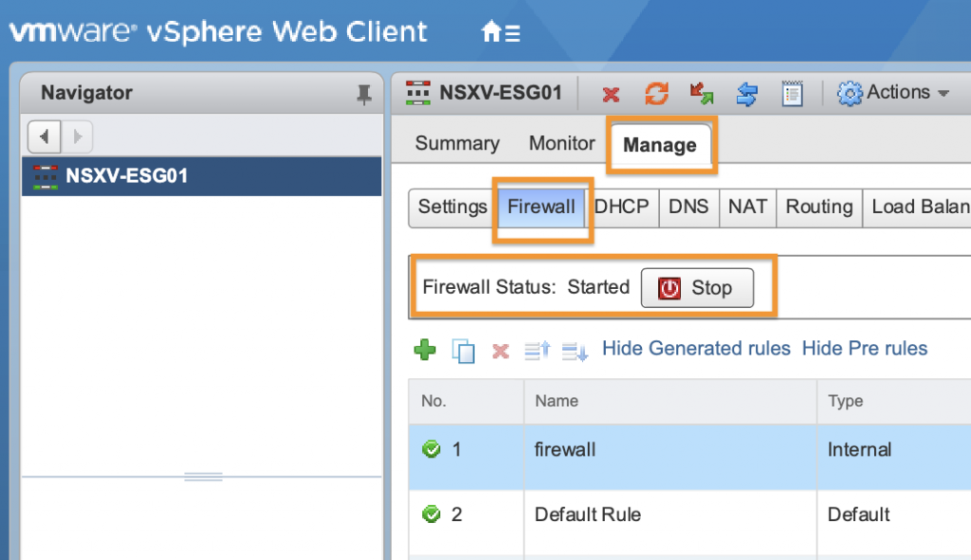Click the blue force sync arrows icon
This screenshot has width=971, height=560.
click(x=747, y=94)
